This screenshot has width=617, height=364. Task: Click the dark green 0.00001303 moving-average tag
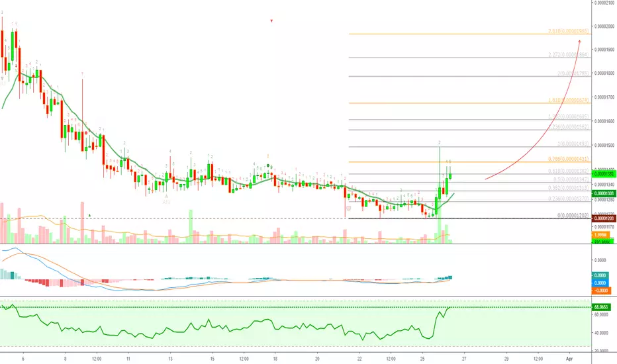pos(604,194)
